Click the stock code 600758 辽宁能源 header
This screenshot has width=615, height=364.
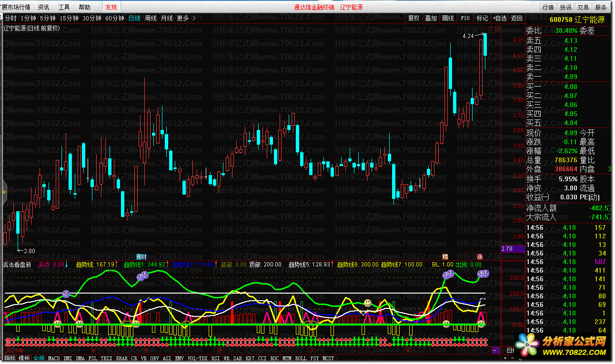click(x=577, y=20)
